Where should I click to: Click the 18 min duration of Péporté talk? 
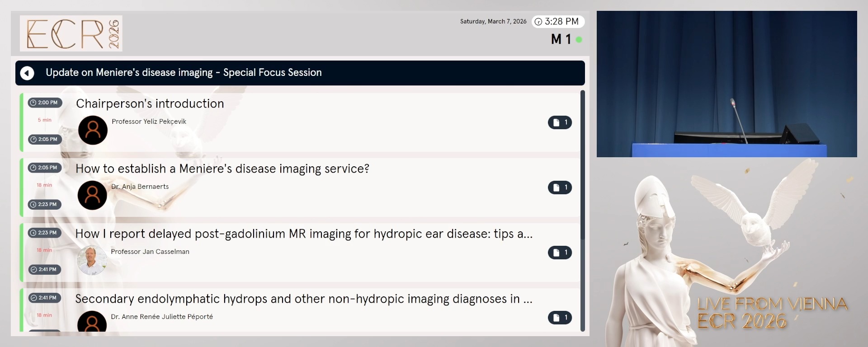tap(44, 315)
